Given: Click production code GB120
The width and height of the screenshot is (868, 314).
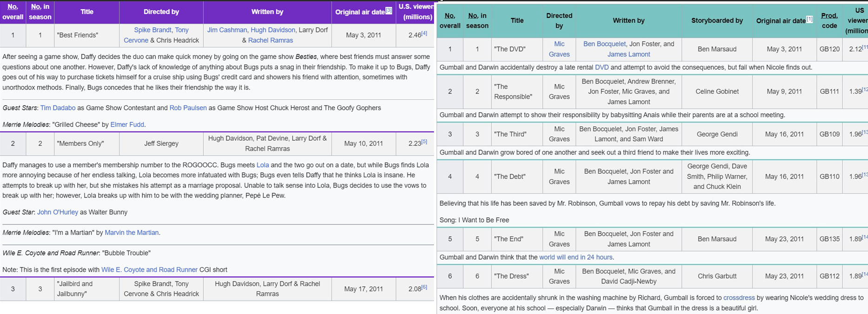Looking at the screenshot, I should [x=829, y=49].
